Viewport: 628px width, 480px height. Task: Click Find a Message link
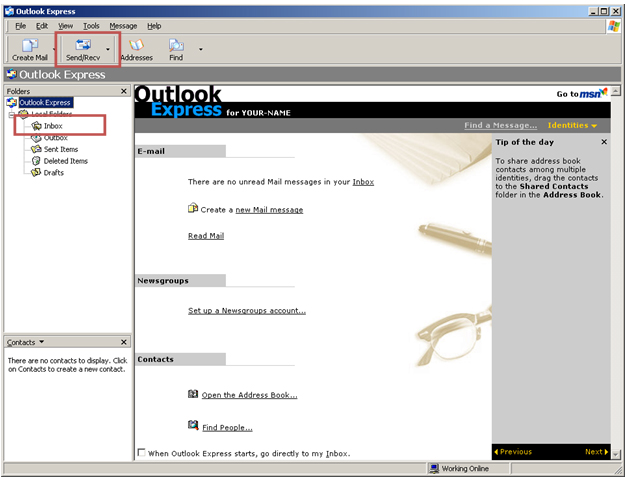click(501, 125)
